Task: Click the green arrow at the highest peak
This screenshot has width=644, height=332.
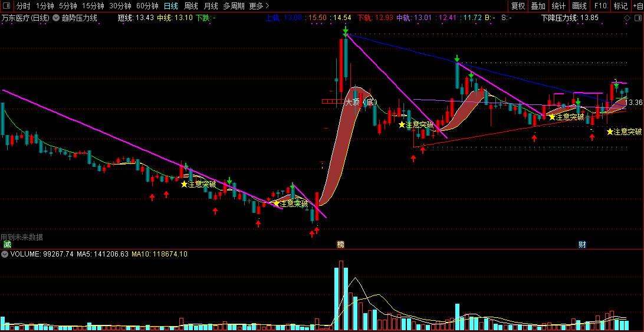Action: point(346,30)
